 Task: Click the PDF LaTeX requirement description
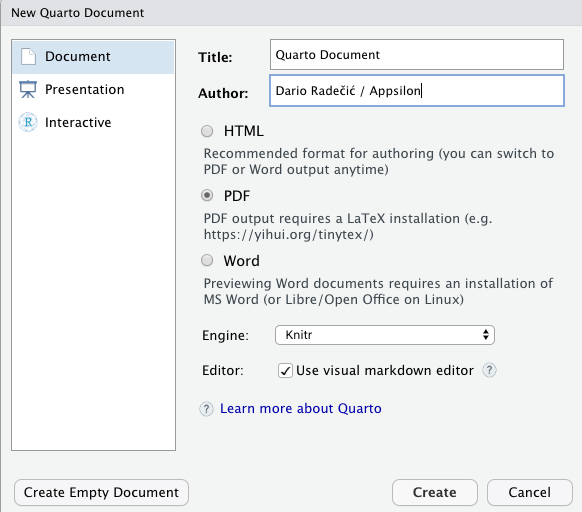348,226
